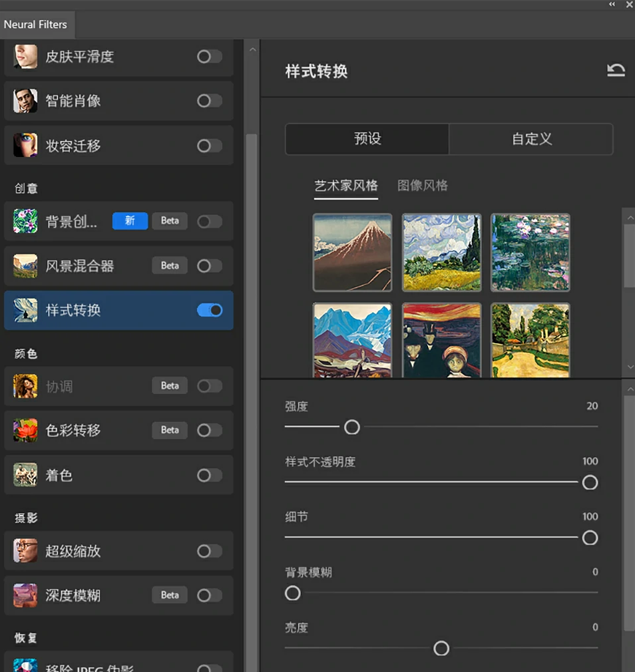The image size is (635, 672).
Task: Click the Beta badge on 协调
Action: pyautogui.click(x=170, y=385)
